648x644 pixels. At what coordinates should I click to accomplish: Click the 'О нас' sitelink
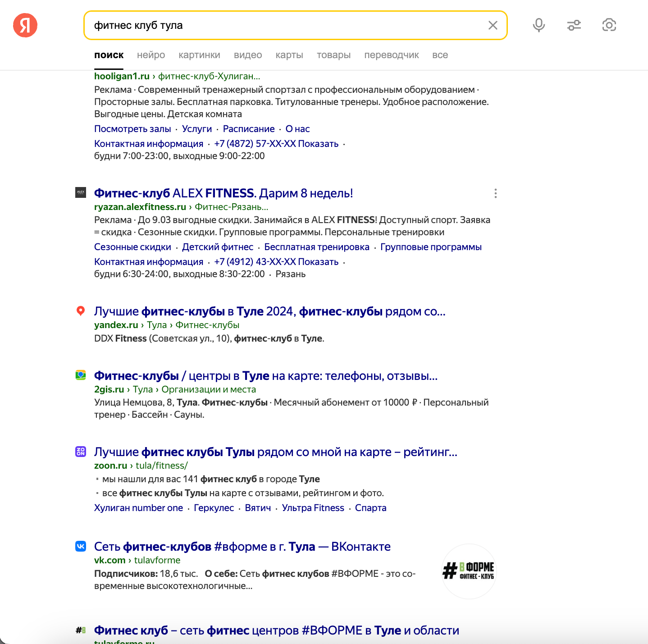pos(298,129)
